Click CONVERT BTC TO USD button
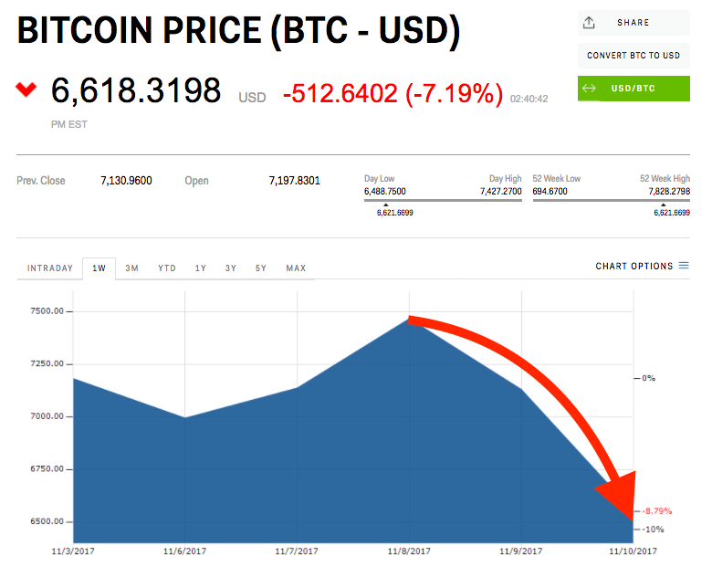 tap(633, 56)
